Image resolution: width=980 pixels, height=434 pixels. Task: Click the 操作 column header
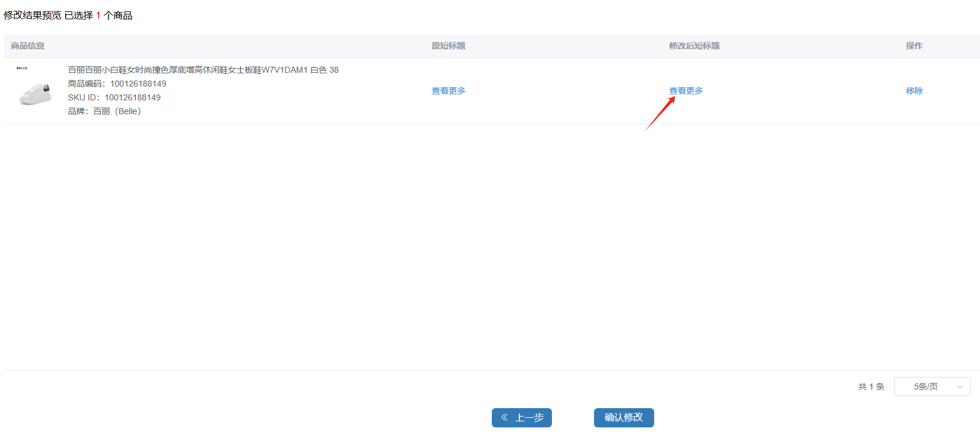click(914, 46)
